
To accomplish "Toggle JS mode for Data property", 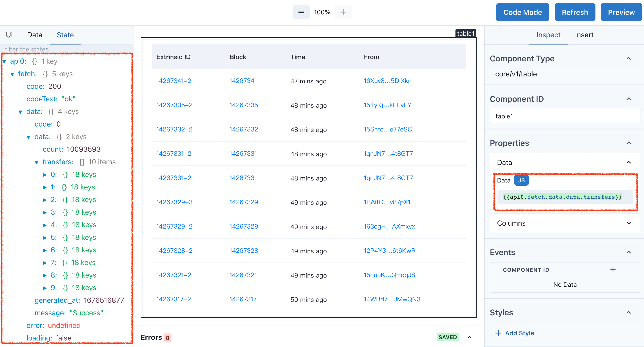I will tap(521, 180).
